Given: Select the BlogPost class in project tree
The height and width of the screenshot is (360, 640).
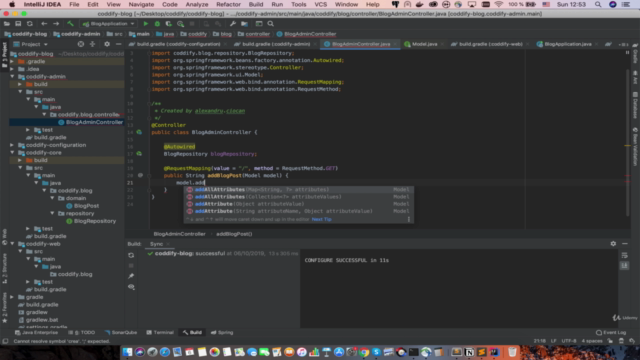Looking at the screenshot, I should [87, 206].
